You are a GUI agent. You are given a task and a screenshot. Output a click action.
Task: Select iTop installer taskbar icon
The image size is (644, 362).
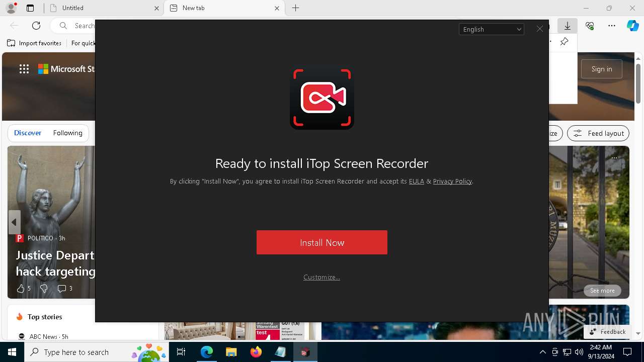pyautogui.click(x=305, y=352)
